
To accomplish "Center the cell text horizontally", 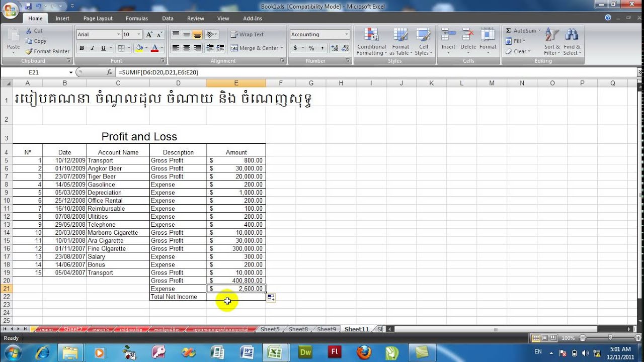I will point(186,48).
